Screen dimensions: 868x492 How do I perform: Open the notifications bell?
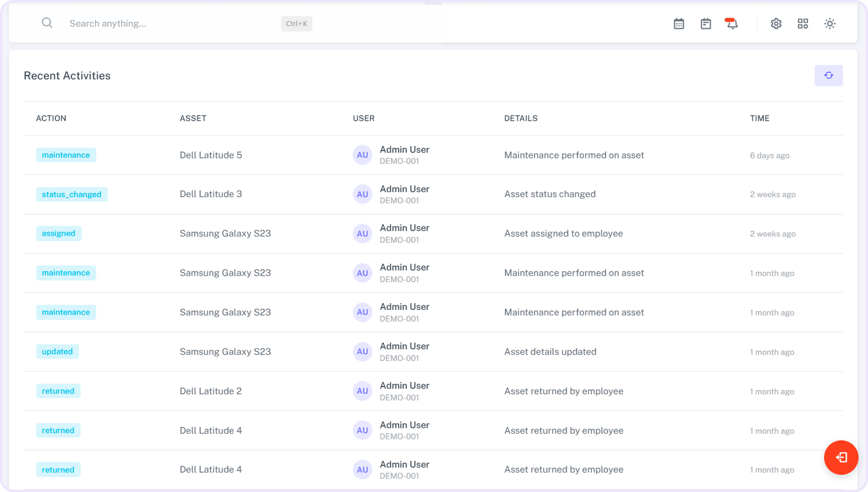click(x=732, y=24)
